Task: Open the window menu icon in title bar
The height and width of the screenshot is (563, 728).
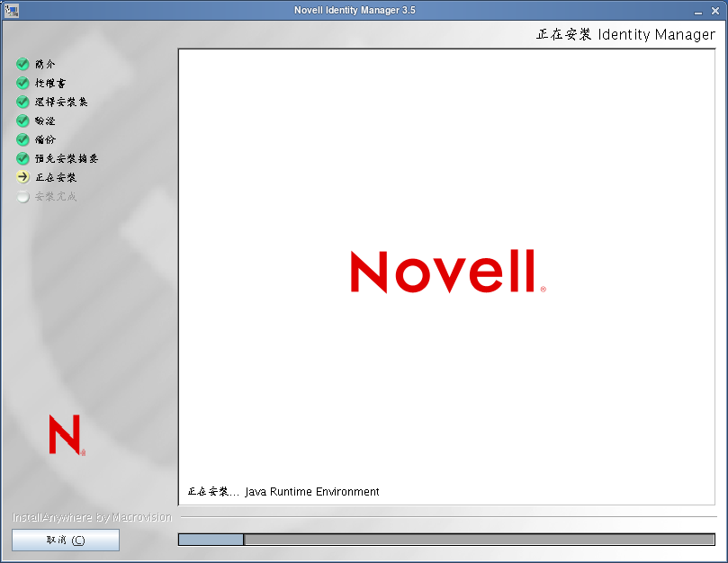Action: coord(11,10)
